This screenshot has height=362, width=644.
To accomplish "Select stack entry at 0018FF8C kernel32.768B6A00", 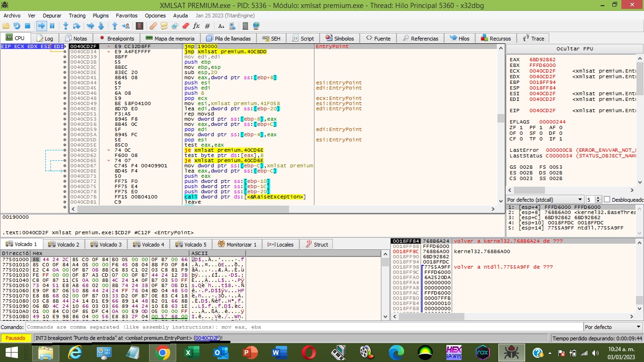I will coord(514,251).
